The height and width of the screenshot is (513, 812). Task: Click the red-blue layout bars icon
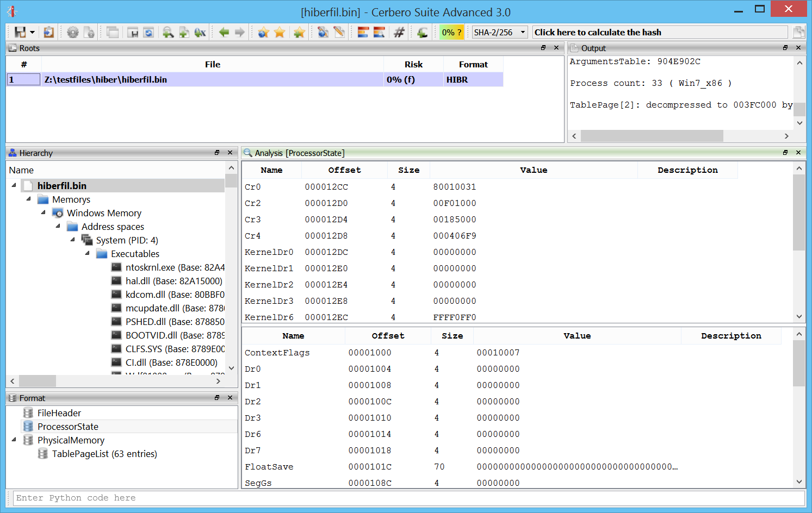coord(363,33)
